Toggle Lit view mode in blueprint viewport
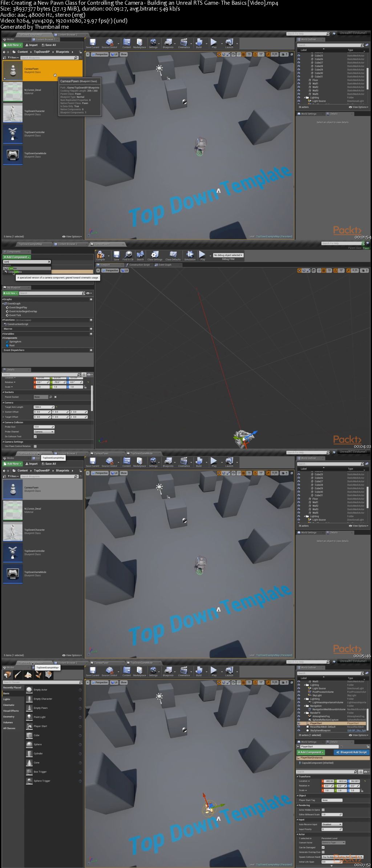The height and width of the screenshot is (868, 372). (125, 270)
